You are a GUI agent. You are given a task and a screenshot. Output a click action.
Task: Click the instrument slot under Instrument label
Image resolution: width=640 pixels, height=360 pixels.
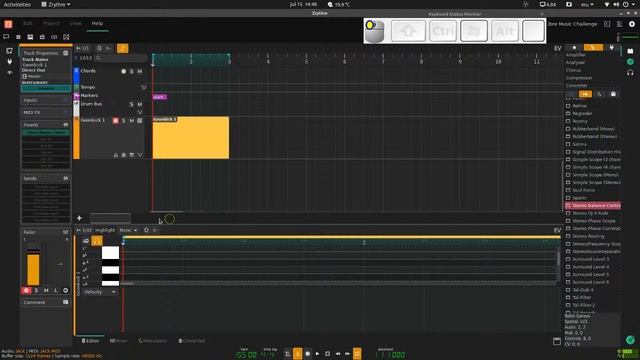[x=46, y=88]
